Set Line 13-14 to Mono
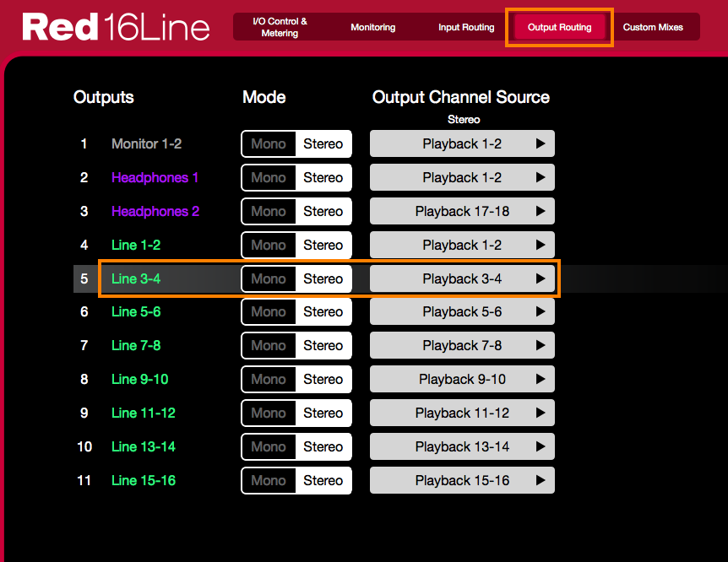Image resolution: width=728 pixels, height=562 pixels. (269, 446)
